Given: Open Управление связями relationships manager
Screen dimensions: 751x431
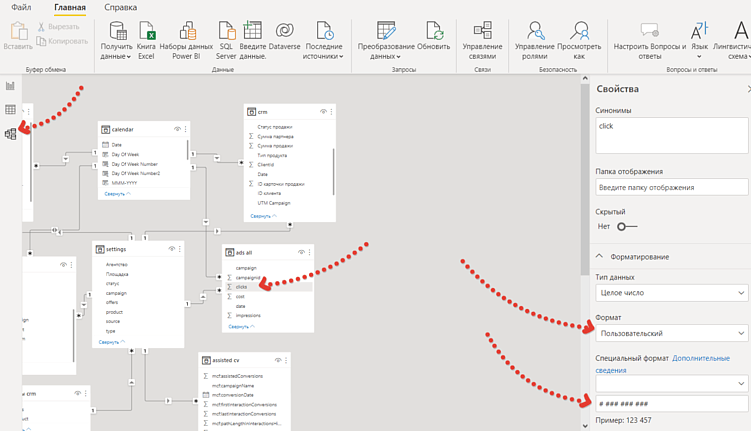Looking at the screenshot, I should click(483, 37).
